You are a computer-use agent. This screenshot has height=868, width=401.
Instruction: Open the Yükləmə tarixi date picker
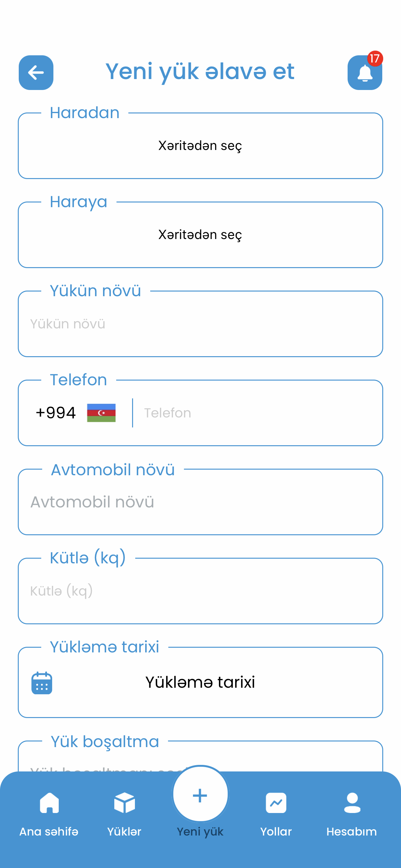click(200, 682)
